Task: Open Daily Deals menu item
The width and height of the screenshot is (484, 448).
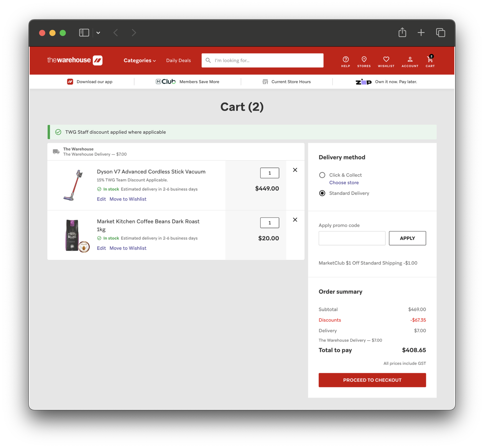Action: click(x=178, y=60)
